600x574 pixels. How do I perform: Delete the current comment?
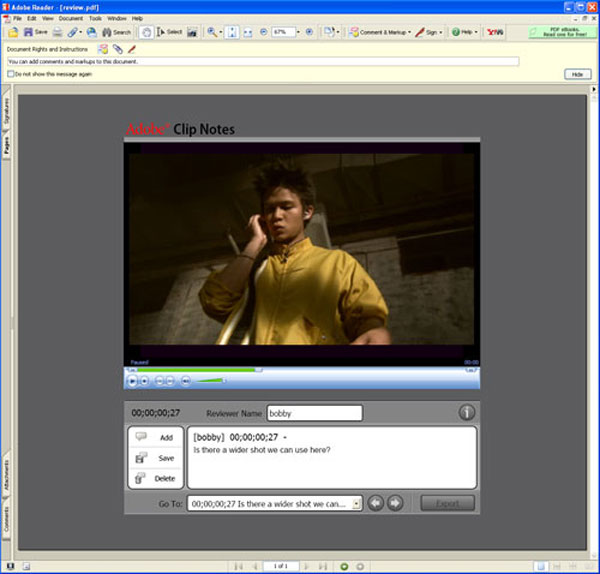click(156, 478)
